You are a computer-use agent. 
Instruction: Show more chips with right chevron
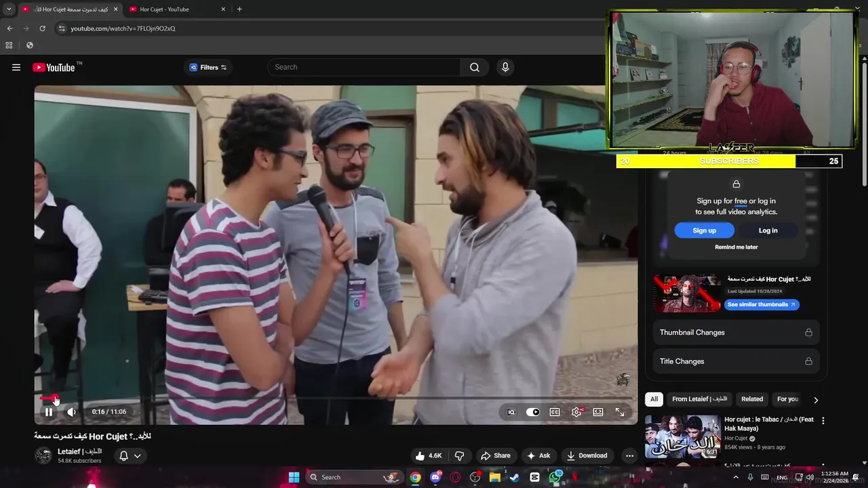(x=816, y=400)
